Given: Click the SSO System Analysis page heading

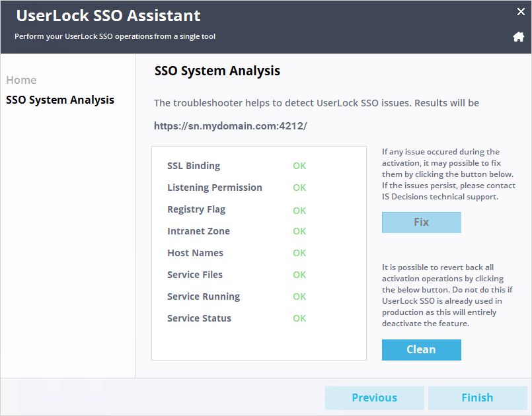Looking at the screenshot, I should 217,71.
